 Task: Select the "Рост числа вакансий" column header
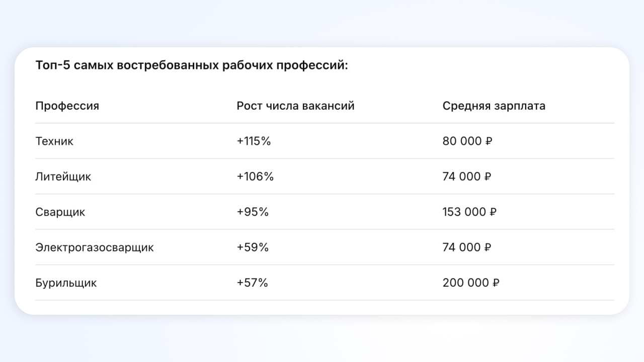(x=295, y=106)
